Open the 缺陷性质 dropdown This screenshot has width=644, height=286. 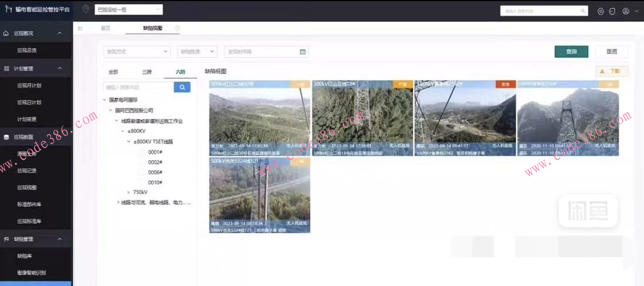[x=197, y=51]
